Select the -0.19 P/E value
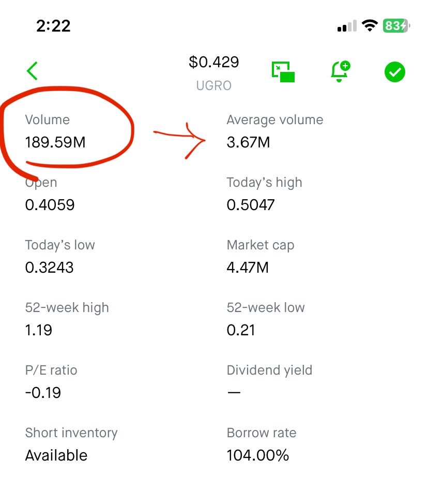Screen dimensions: 428x504 click(x=43, y=393)
